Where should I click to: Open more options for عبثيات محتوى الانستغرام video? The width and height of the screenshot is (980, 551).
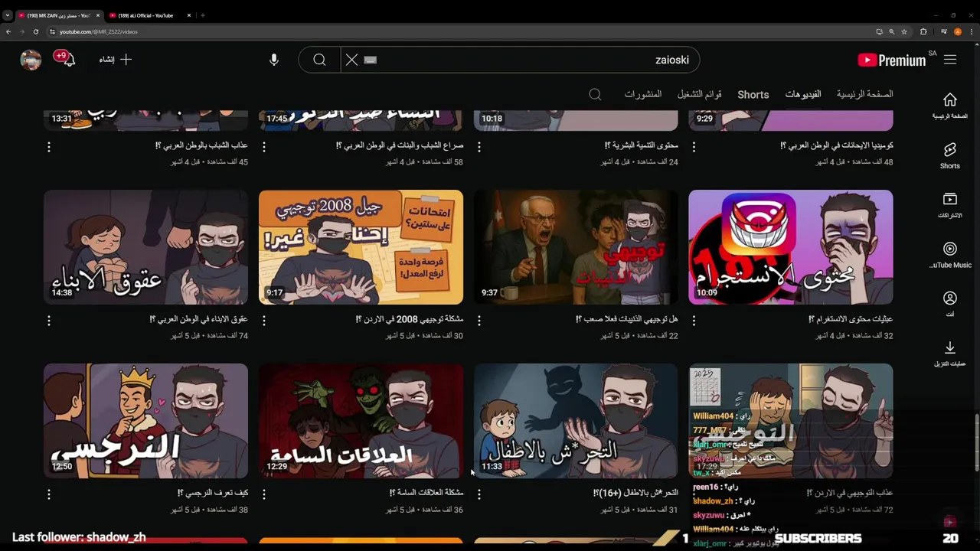pos(694,320)
